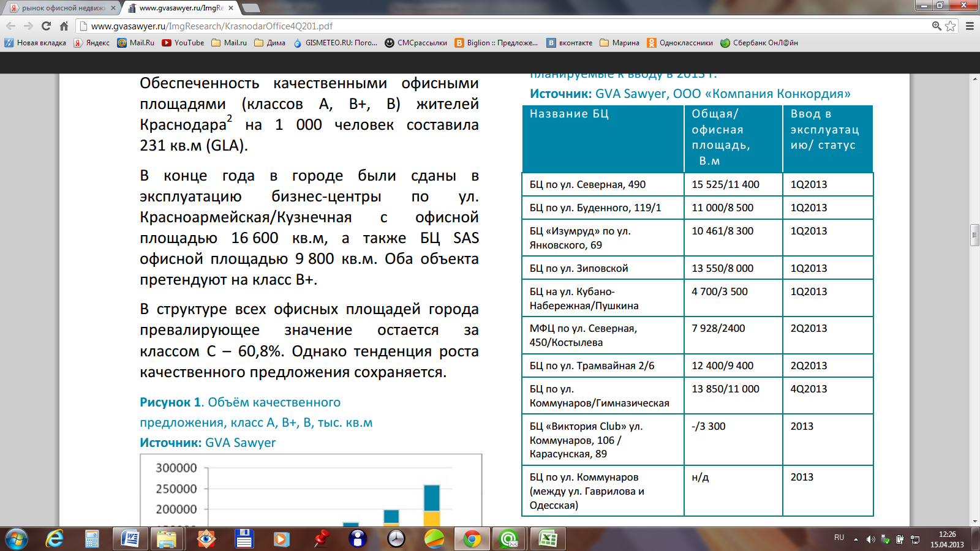Expand the Марина bookmarks folder
980x551 pixels.
tap(619, 43)
